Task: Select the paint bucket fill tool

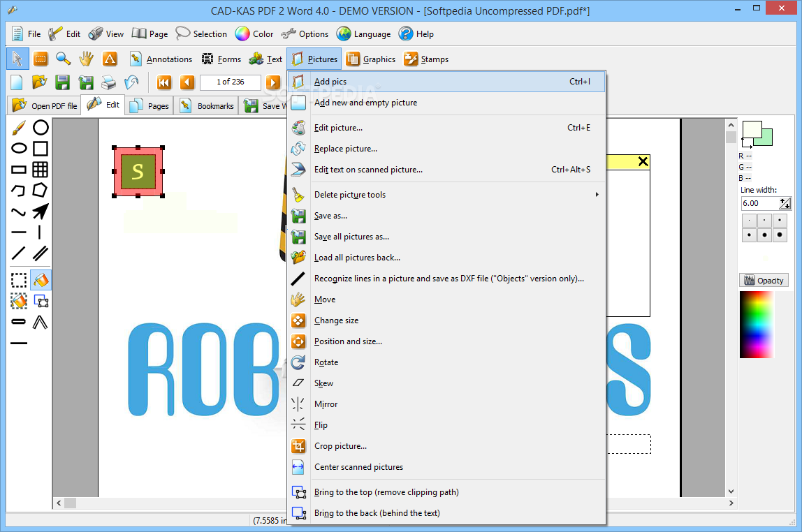Action: pos(41,280)
